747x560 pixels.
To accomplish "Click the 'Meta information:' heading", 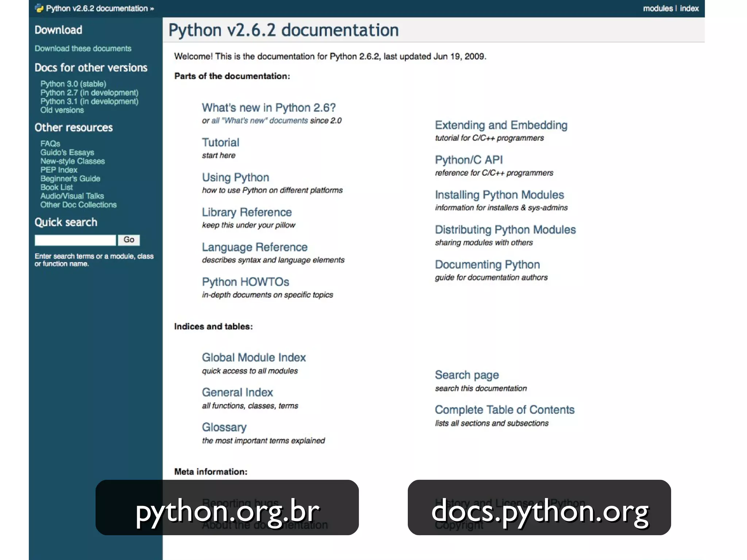I will (x=211, y=472).
